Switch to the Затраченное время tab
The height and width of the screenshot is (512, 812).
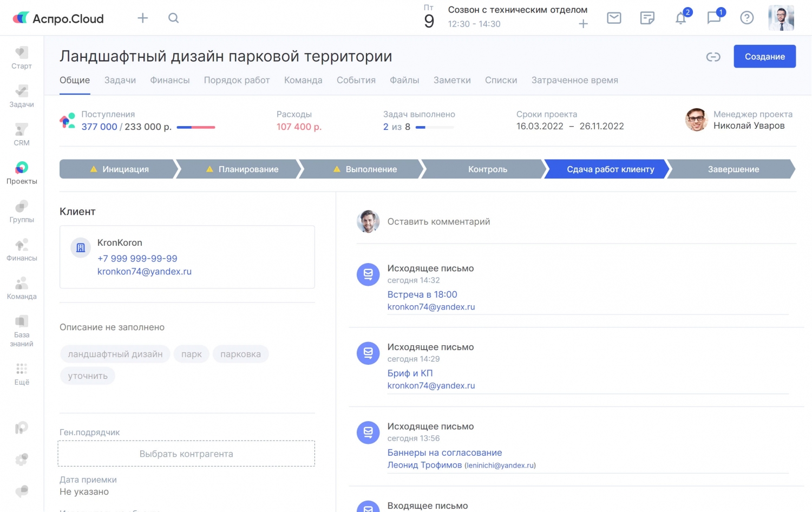(574, 80)
